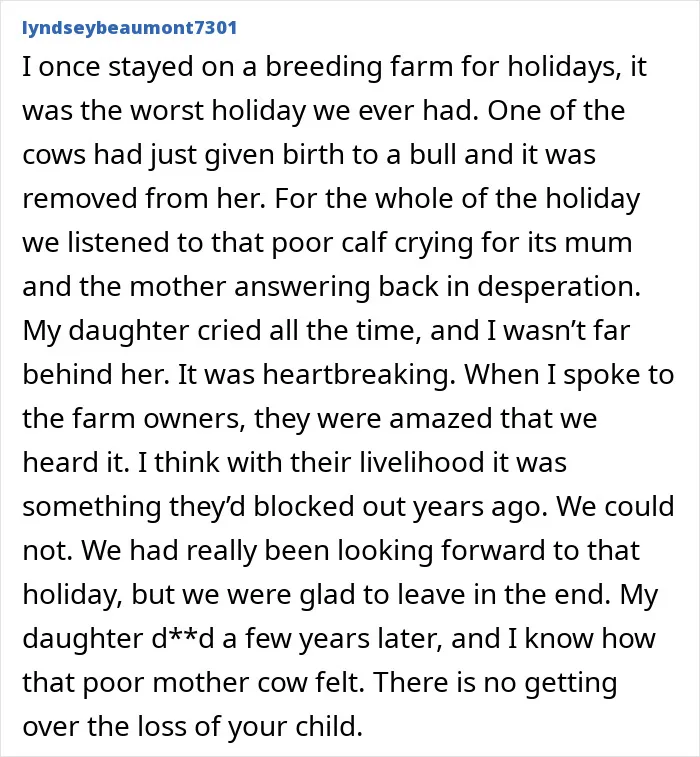Click the phrase 'There is no getting'
The height and width of the screenshot is (757, 700).
pyautogui.click(x=495, y=683)
